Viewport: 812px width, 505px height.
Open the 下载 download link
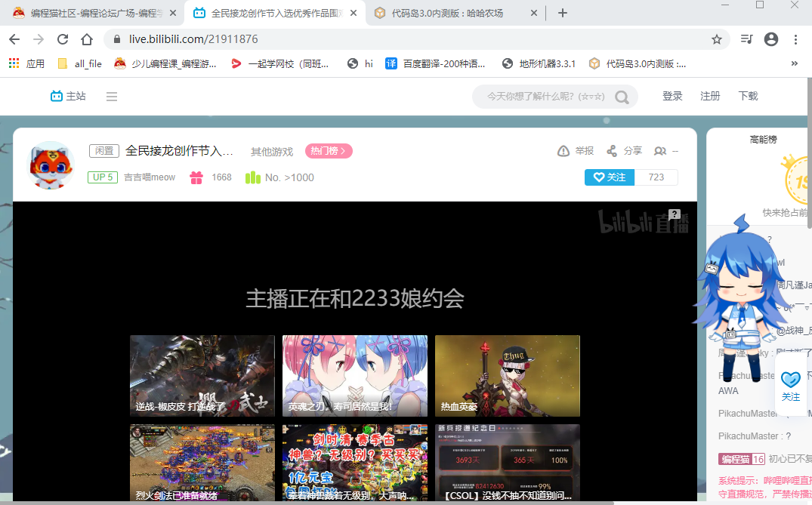(x=748, y=96)
